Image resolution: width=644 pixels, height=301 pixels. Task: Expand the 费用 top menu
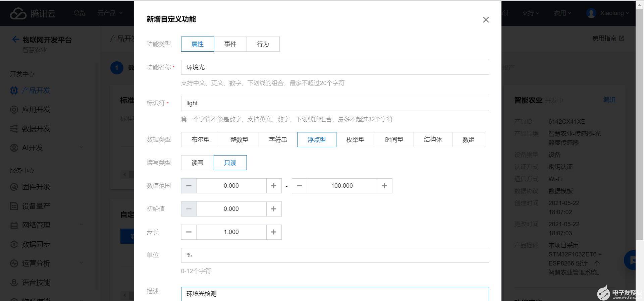[562, 13]
